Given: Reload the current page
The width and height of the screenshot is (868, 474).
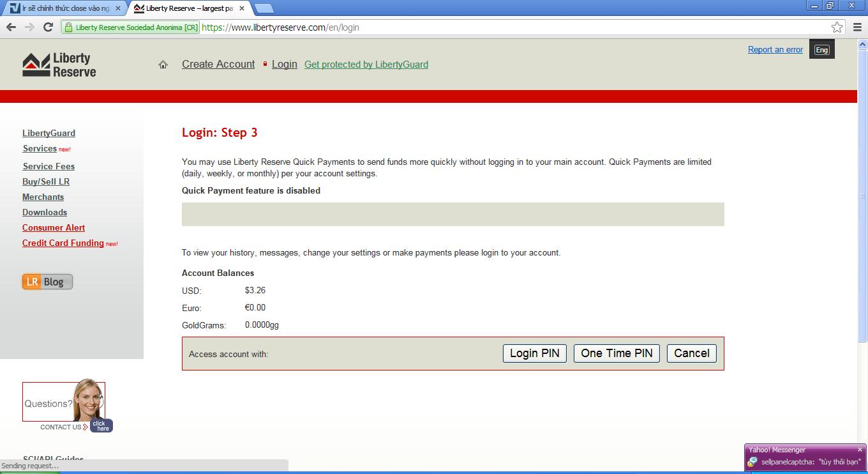Looking at the screenshot, I should [48, 27].
